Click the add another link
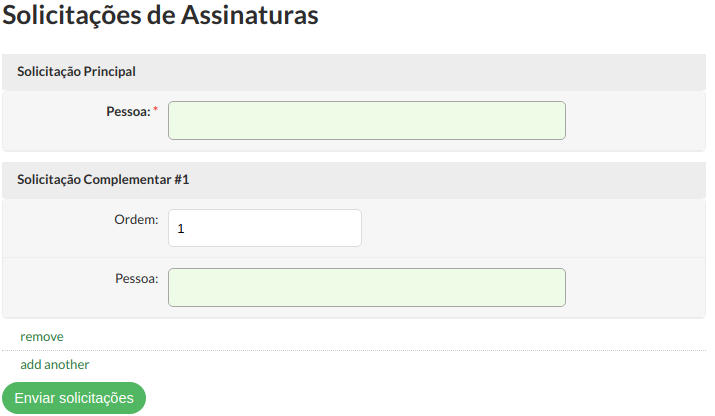Image resolution: width=715 pixels, height=416 pixels. pyautogui.click(x=54, y=365)
